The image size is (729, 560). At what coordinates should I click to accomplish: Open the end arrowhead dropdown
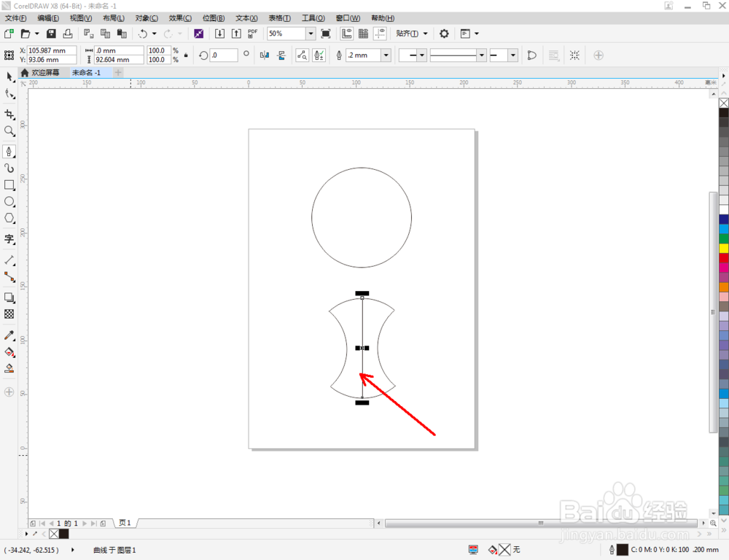(x=512, y=55)
